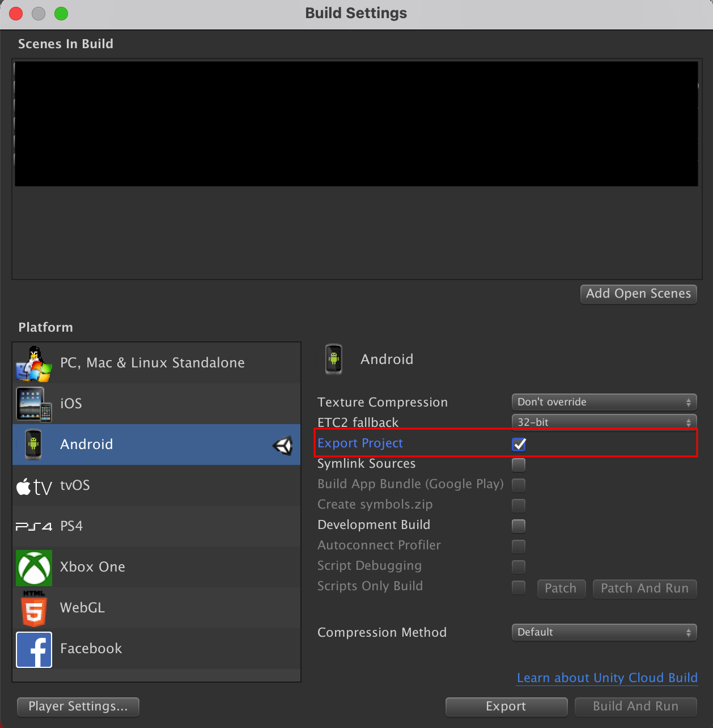Toggle Build App Bundle (Google Play) checkbox
This screenshot has height=728, width=713.
(519, 485)
